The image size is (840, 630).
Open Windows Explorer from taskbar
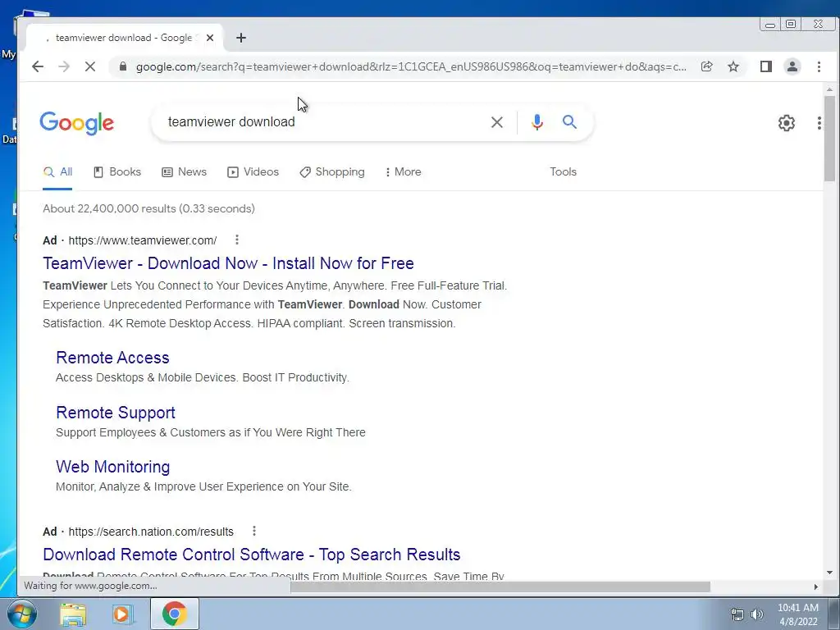point(73,614)
